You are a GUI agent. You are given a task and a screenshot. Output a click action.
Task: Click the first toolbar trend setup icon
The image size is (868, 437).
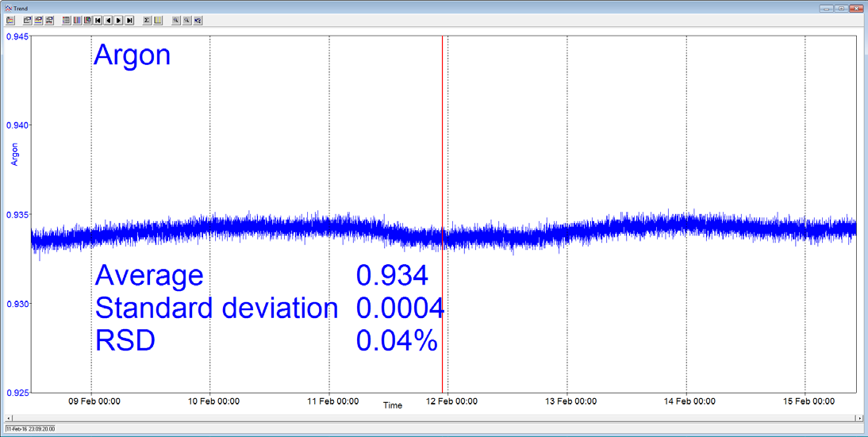(10, 21)
